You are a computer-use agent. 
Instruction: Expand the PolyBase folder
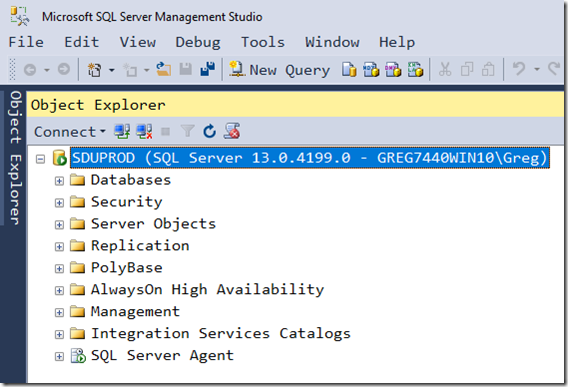[x=59, y=269]
